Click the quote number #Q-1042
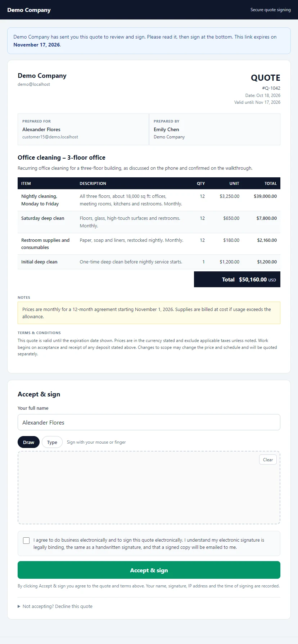The height and width of the screenshot is (644, 298). [x=271, y=88]
